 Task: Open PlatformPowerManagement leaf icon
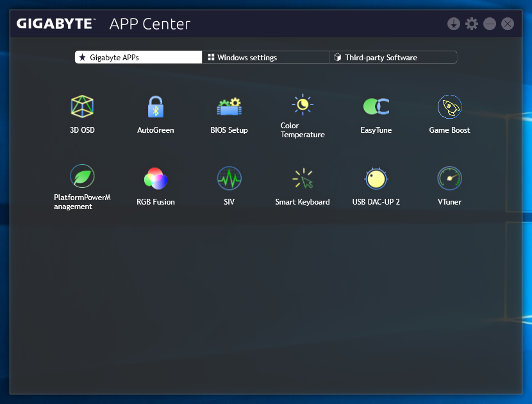tap(82, 176)
